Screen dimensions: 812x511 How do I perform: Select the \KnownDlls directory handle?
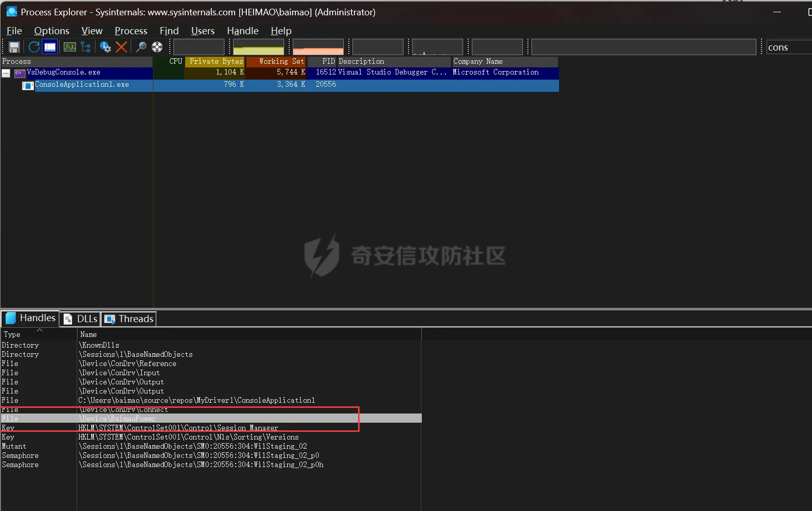(211, 345)
